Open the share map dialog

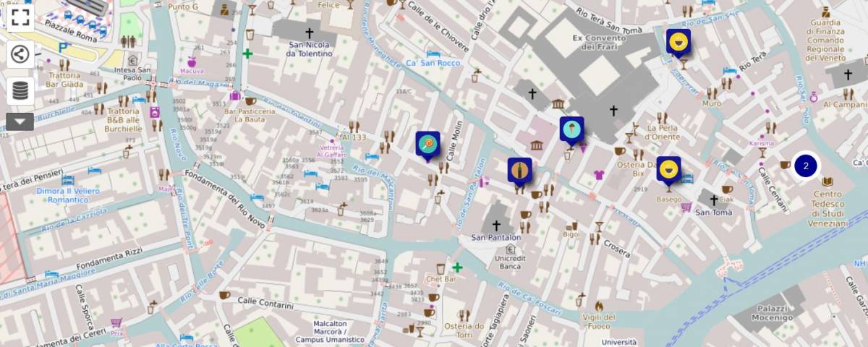pos(20,54)
